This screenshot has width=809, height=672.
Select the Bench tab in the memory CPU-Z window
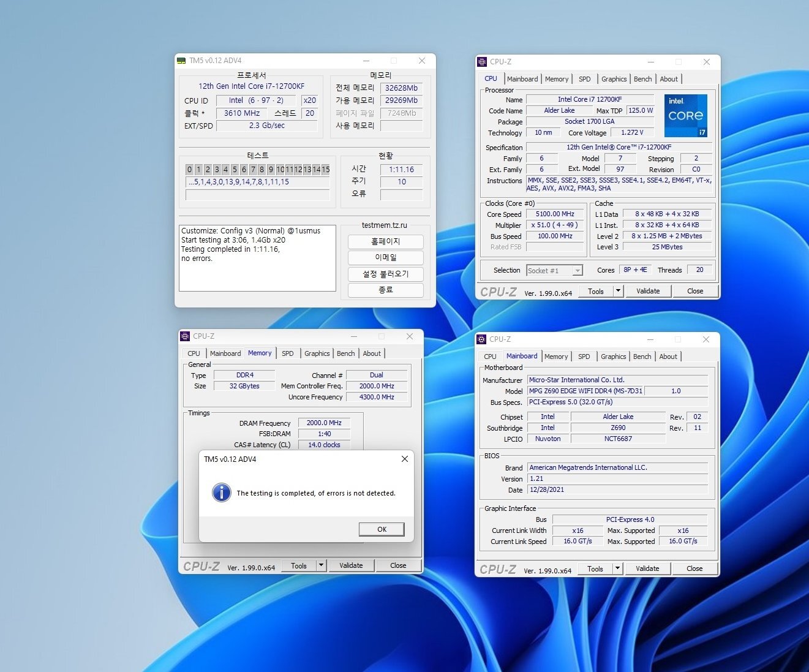[x=346, y=353]
